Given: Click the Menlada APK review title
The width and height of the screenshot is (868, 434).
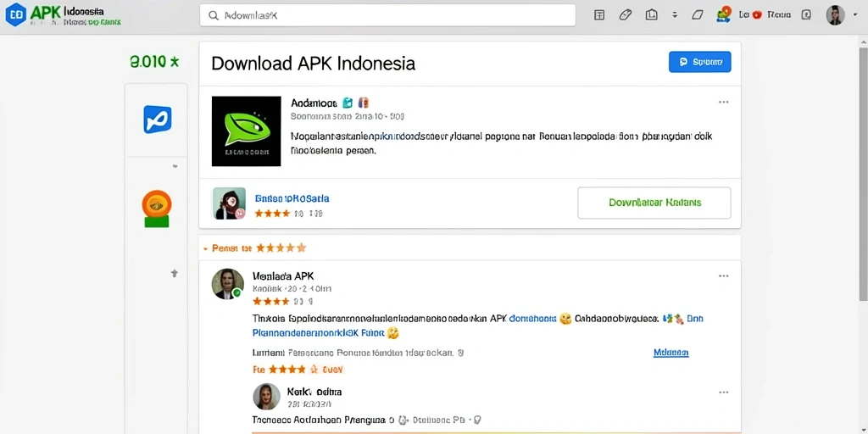Looking at the screenshot, I should click(283, 275).
